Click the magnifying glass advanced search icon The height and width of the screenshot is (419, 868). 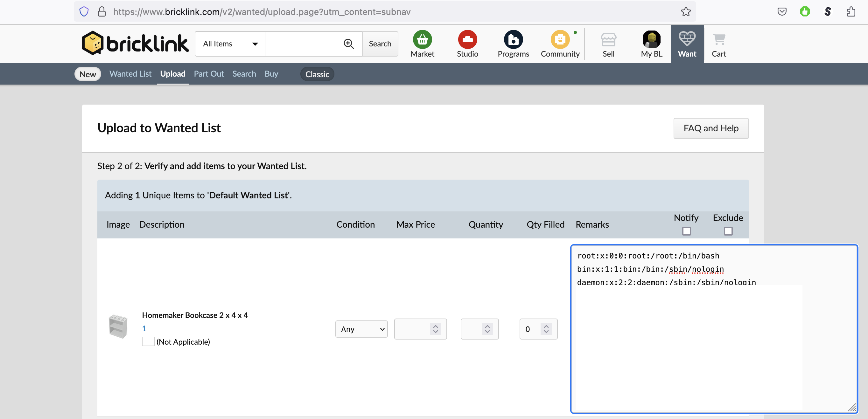pos(348,44)
